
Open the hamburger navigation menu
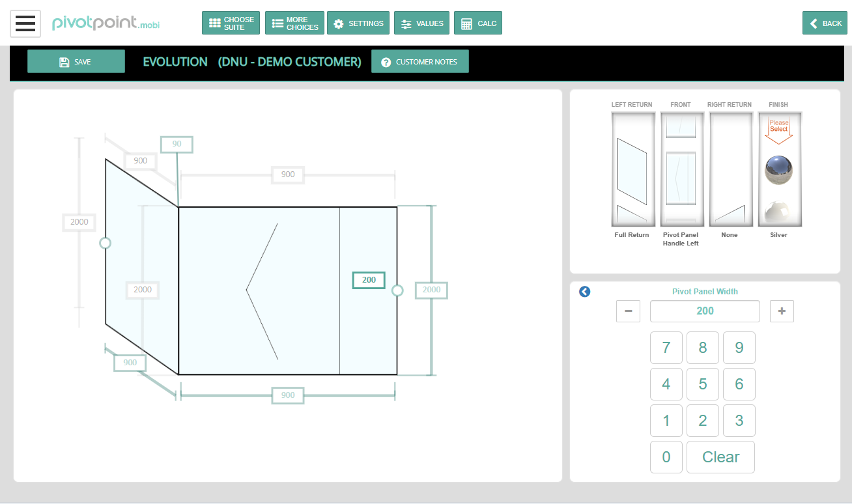tap(25, 23)
